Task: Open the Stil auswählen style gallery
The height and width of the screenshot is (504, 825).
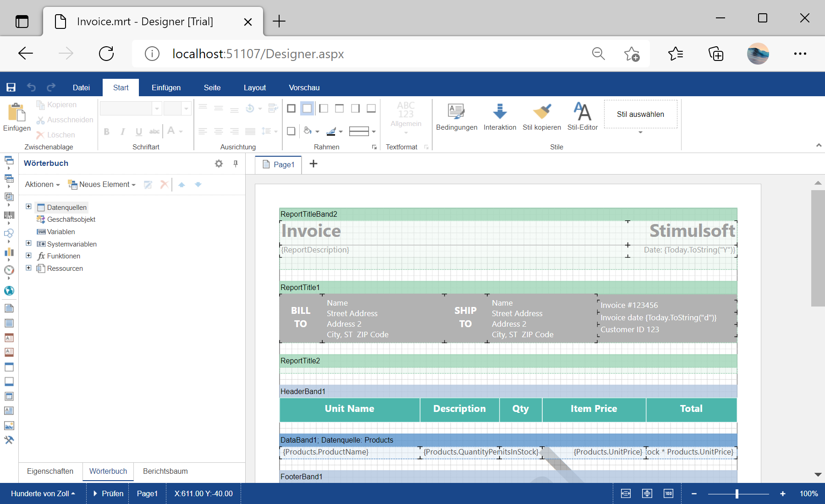Action: tap(640, 115)
